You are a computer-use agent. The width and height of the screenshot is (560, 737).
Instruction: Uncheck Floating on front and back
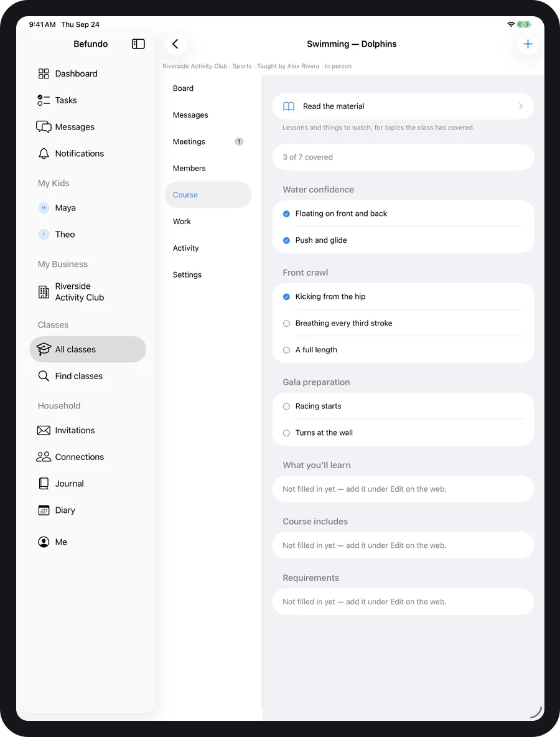pyautogui.click(x=286, y=214)
